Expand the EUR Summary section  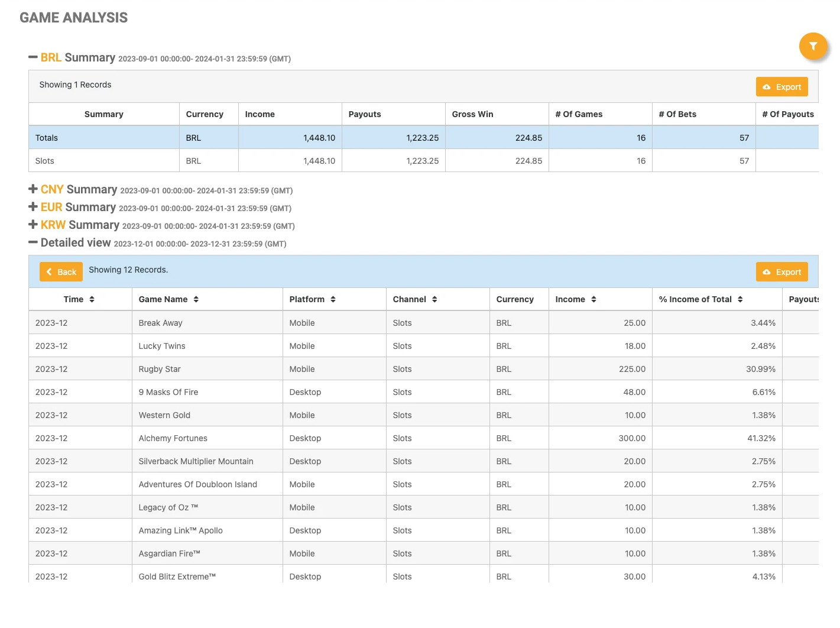point(33,207)
